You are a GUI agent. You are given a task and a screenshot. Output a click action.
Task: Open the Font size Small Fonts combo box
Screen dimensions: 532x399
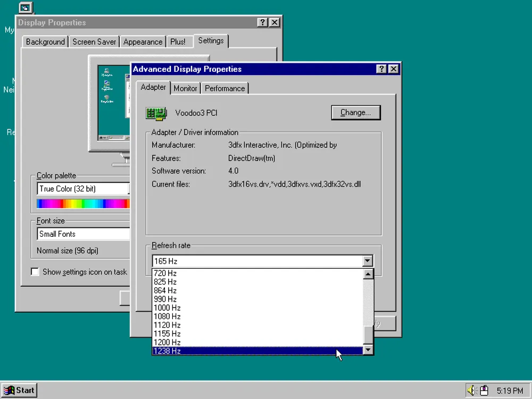pyautogui.click(x=84, y=234)
